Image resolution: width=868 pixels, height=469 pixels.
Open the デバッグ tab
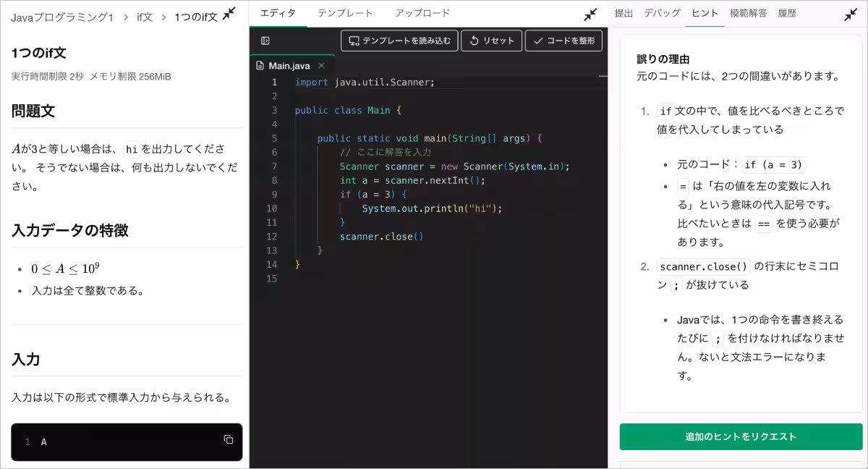pyautogui.click(x=662, y=13)
